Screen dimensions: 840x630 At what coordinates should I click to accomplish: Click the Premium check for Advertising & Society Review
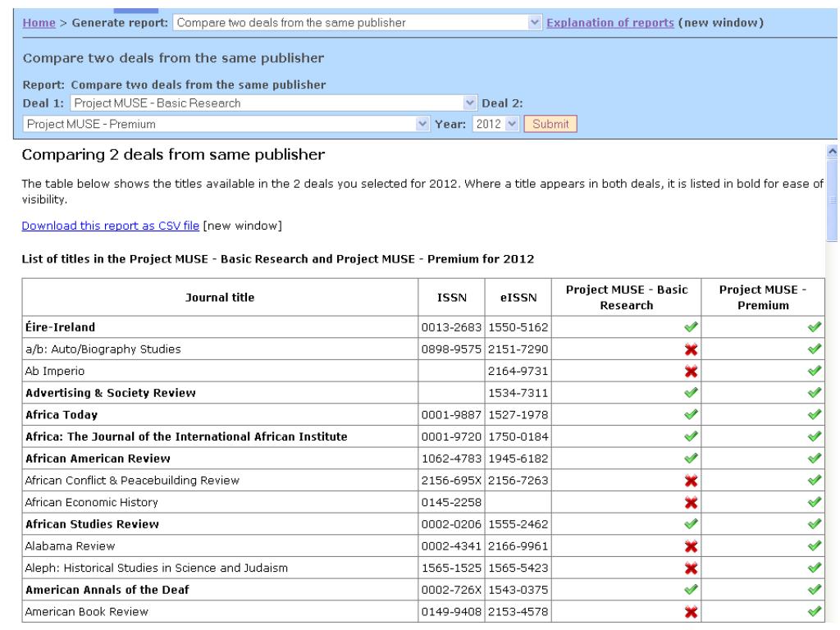(x=815, y=393)
